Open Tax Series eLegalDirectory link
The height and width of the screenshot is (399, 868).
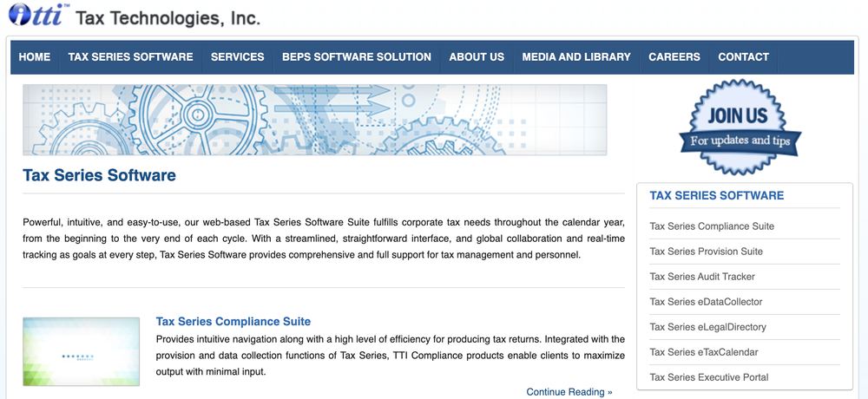click(x=708, y=327)
